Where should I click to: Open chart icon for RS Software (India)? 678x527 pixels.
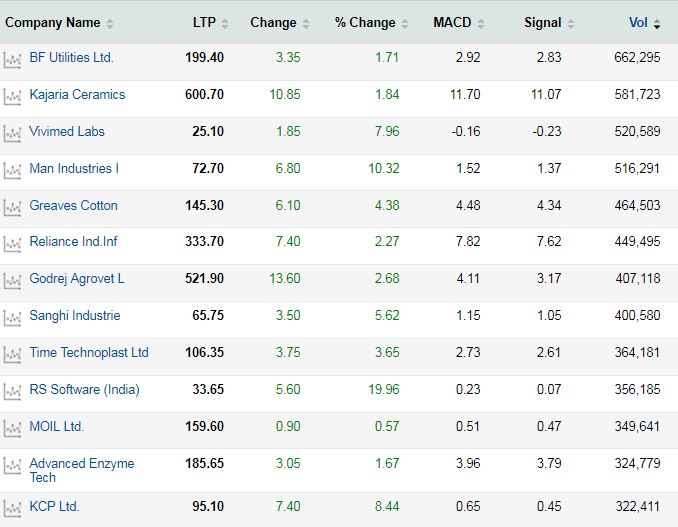tap(12, 392)
